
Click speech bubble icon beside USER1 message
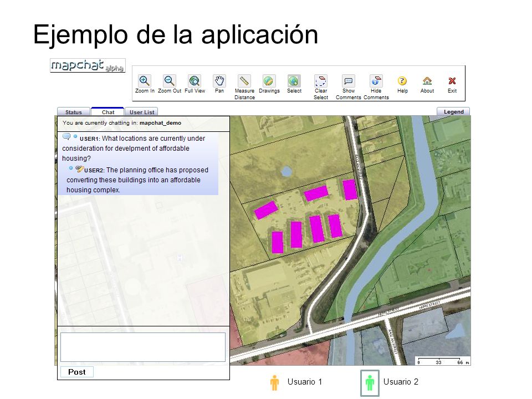(x=66, y=136)
